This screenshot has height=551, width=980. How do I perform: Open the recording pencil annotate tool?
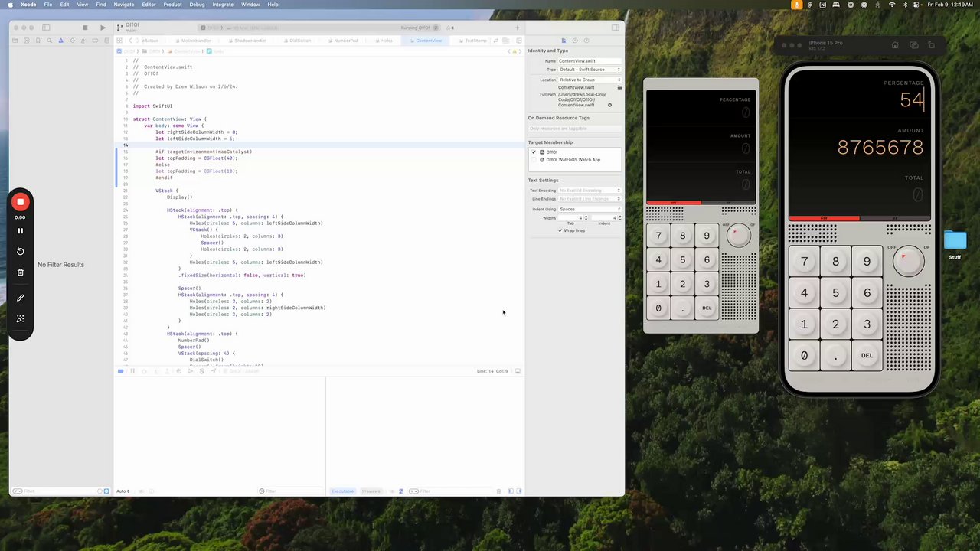tap(21, 298)
